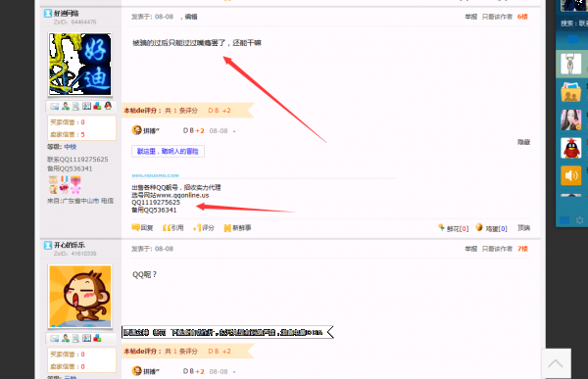Click the colored blocks icon under 好迪网络 avatar
The image size is (588, 379).
[97, 107]
